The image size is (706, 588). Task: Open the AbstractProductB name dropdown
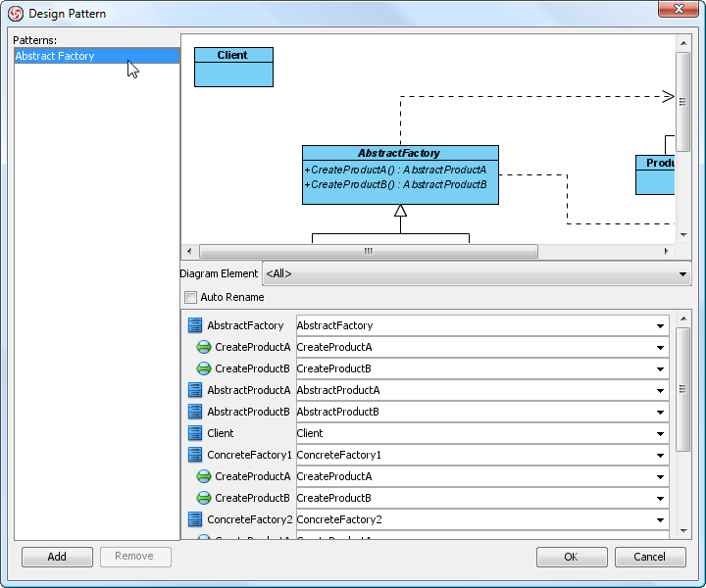[x=660, y=413]
